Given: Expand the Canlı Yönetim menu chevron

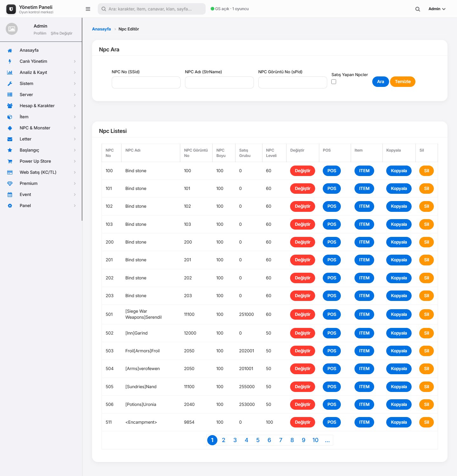Looking at the screenshot, I should pyautogui.click(x=75, y=62).
